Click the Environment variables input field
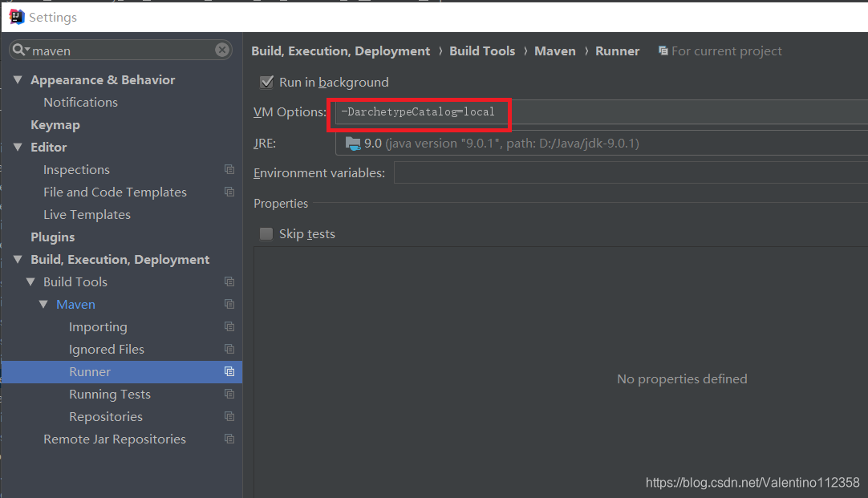This screenshot has height=498, width=868. click(x=631, y=172)
